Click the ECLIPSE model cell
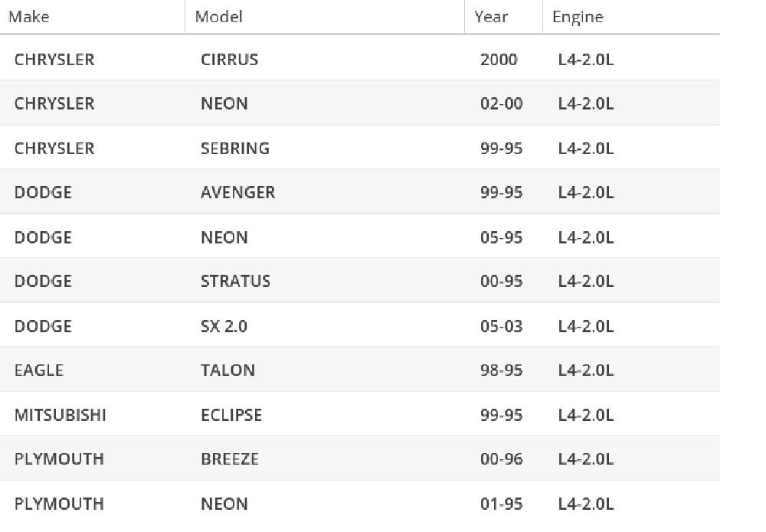 (x=231, y=415)
